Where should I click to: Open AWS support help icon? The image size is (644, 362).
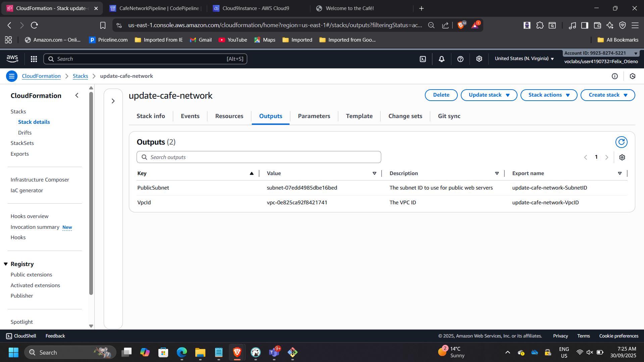coord(460,59)
